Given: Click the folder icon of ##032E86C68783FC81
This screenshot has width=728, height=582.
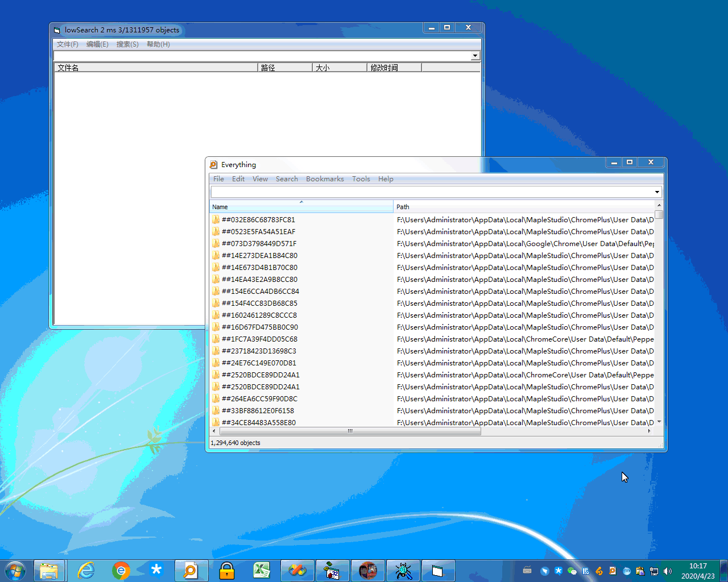Looking at the screenshot, I should tap(216, 219).
